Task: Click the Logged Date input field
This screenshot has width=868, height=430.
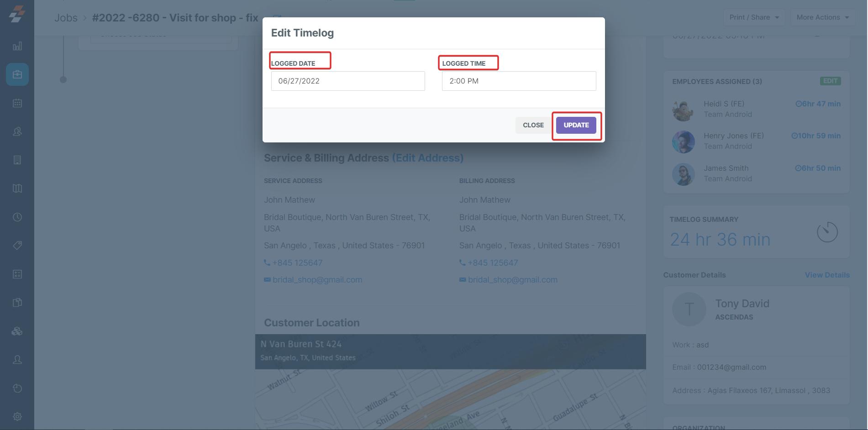Action: [x=348, y=81]
